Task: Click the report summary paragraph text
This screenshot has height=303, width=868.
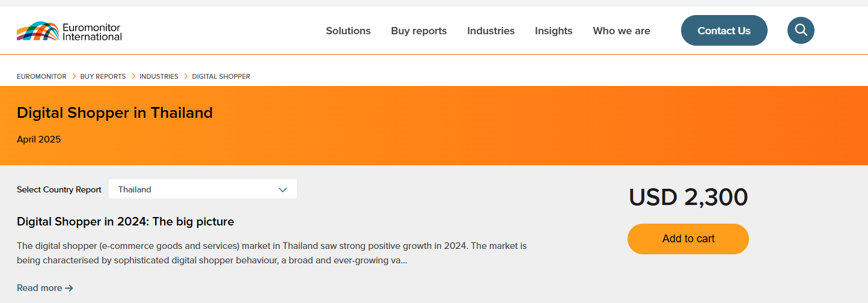Action: tap(272, 253)
